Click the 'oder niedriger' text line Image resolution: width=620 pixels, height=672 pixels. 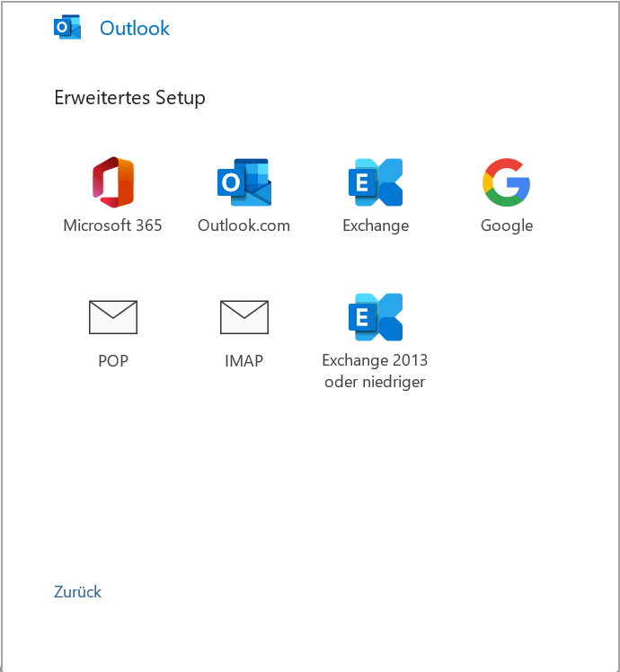click(x=375, y=382)
